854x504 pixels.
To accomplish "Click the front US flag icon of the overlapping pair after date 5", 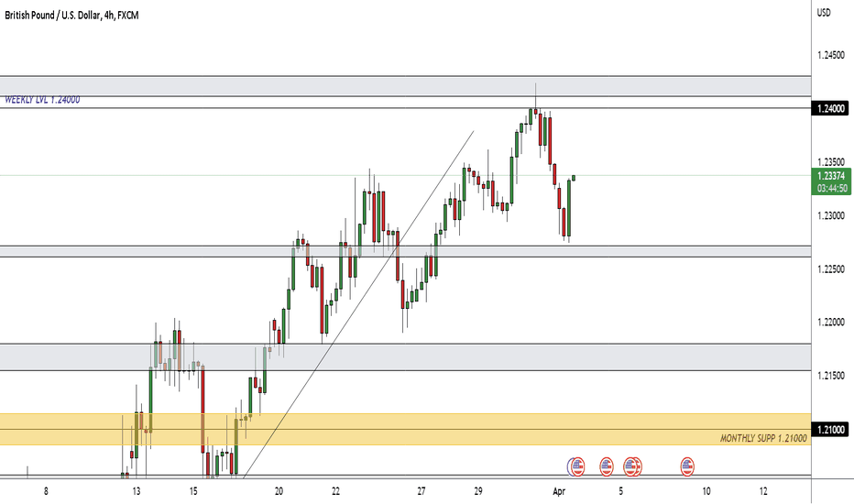I will [630, 466].
